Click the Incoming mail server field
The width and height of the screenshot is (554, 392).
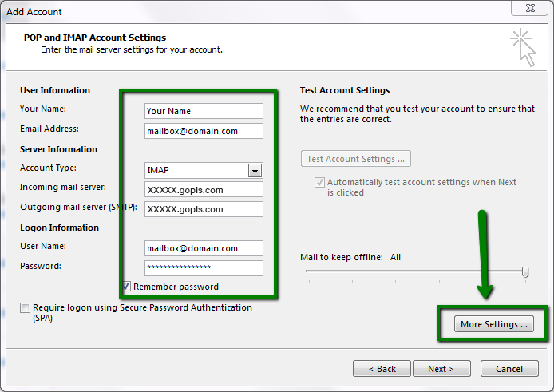click(204, 190)
